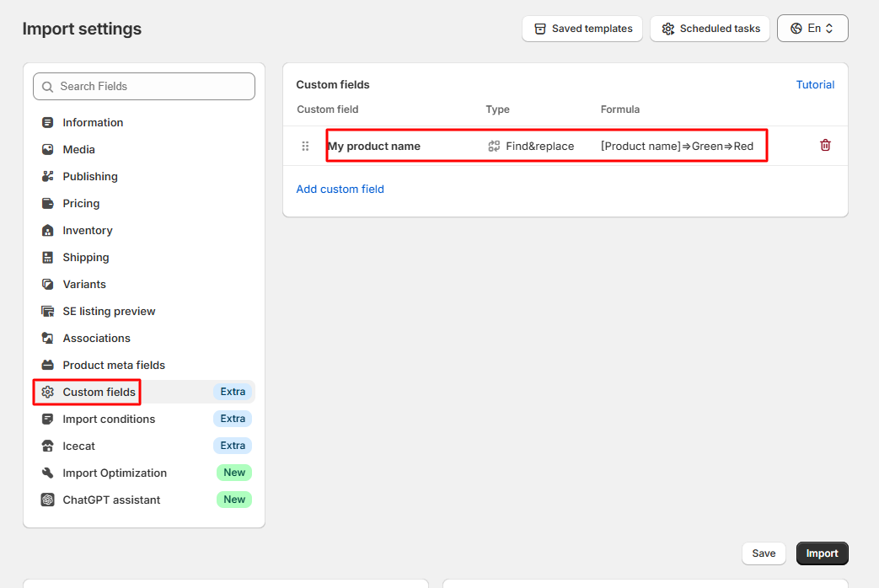Click the Media sidebar icon
This screenshot has width=879, height=588.
(48, 149)
